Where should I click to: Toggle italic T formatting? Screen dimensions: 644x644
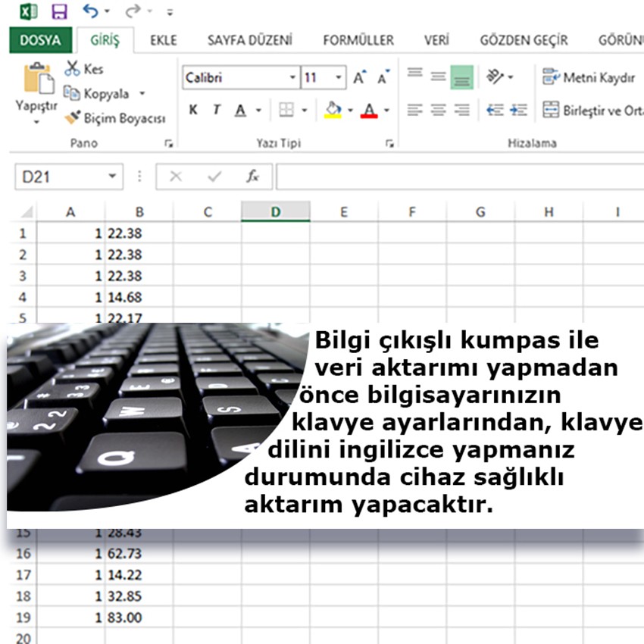[x=216, y=111]
